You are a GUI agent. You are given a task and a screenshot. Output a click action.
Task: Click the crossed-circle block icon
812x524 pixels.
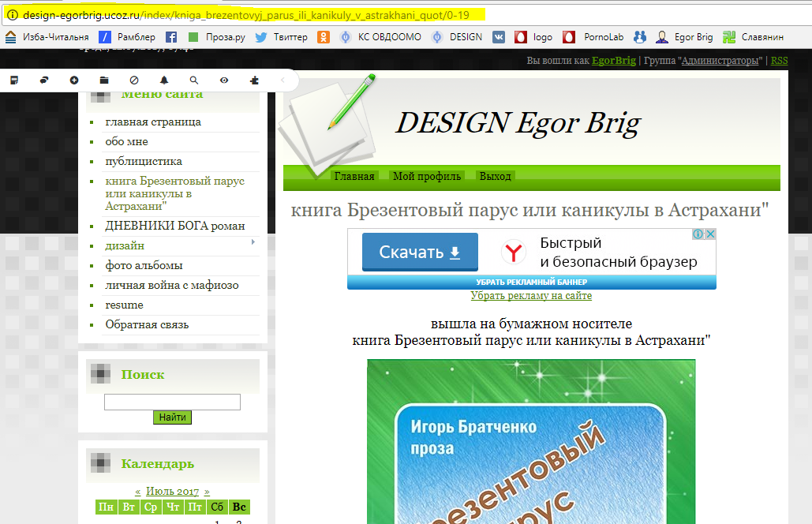(134, 80)
